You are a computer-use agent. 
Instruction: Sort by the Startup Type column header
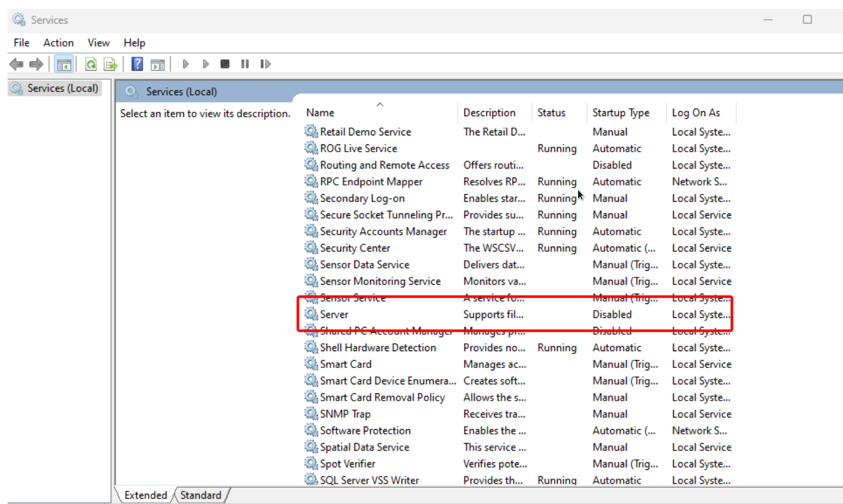coord(620,112)
